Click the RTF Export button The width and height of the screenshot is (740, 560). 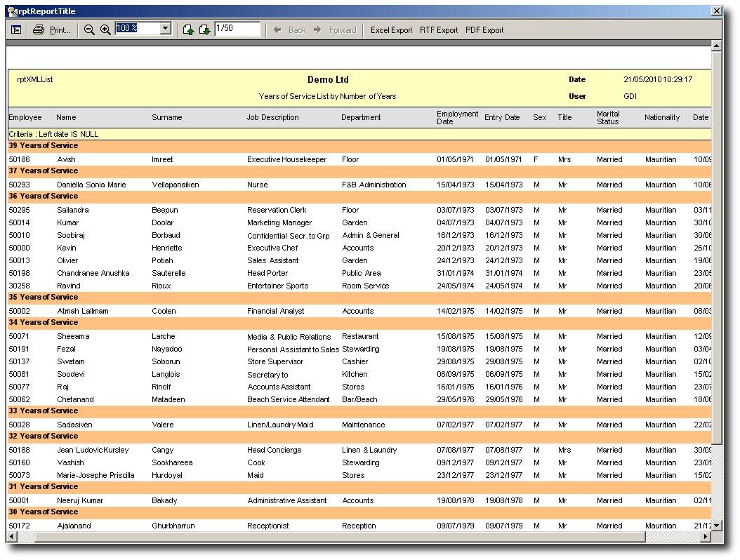point(439,30)
